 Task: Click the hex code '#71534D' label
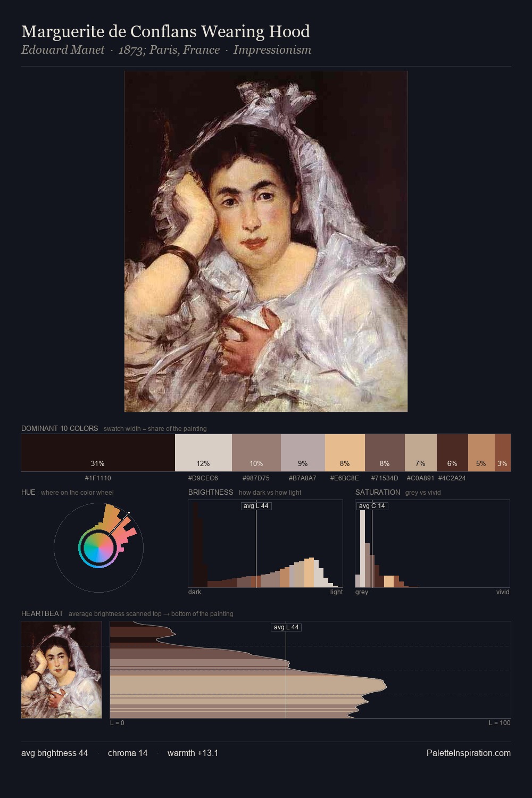tap(385, 478)
